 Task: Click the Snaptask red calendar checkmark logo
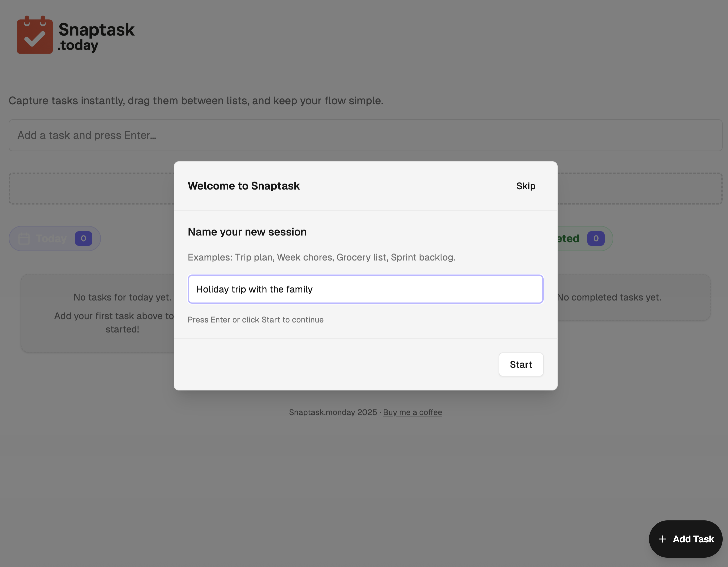click(35, 35)
